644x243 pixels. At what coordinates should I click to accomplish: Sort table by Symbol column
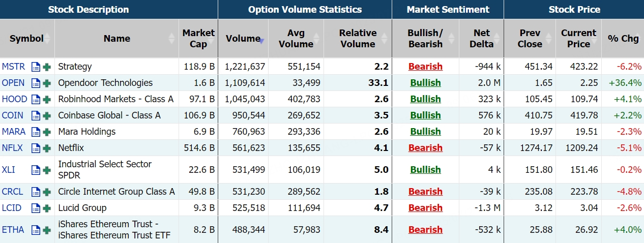(27, 39)
